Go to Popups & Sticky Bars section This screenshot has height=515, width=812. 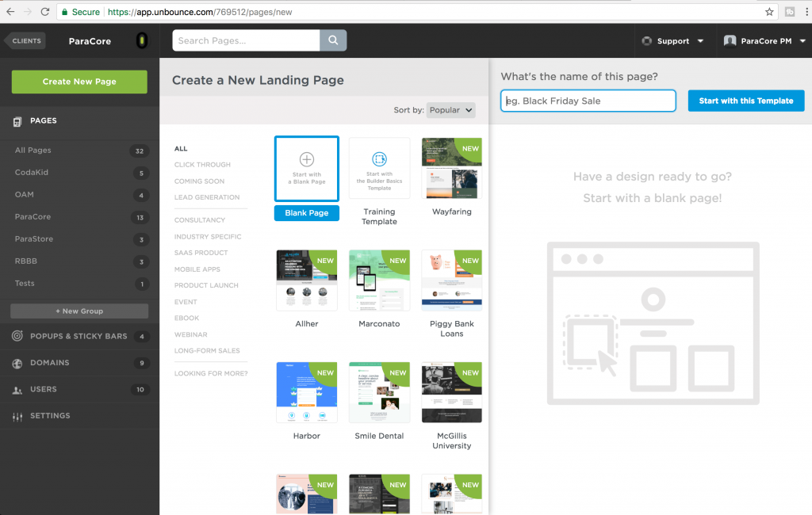pyautogui.click(x=79, y=337)
